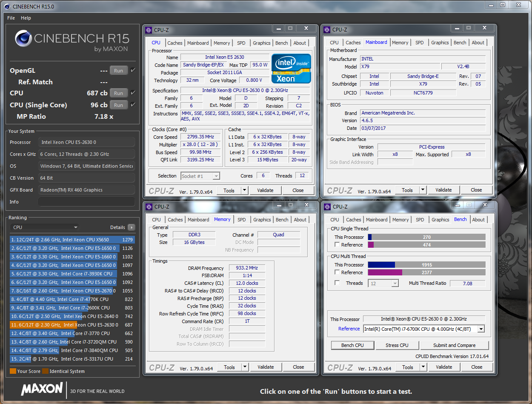Click the CPU-Z title icon in Bench window
Viewport: 532px width, 404px height.
coord(327,206)
